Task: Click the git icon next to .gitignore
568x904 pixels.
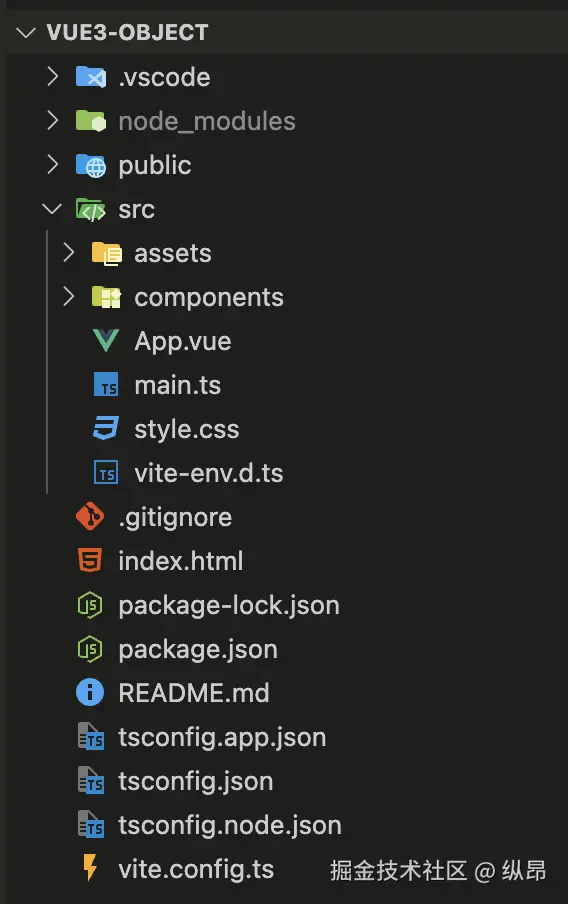Action: pos(90,517)
